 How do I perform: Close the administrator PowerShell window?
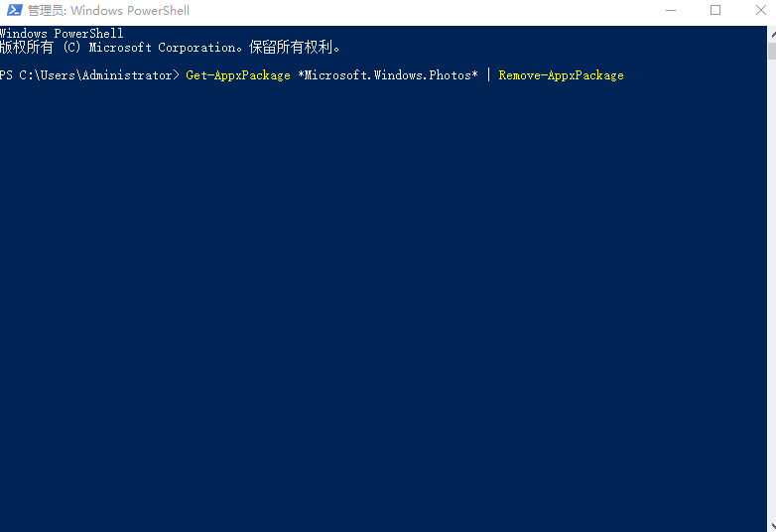point(761,10)
